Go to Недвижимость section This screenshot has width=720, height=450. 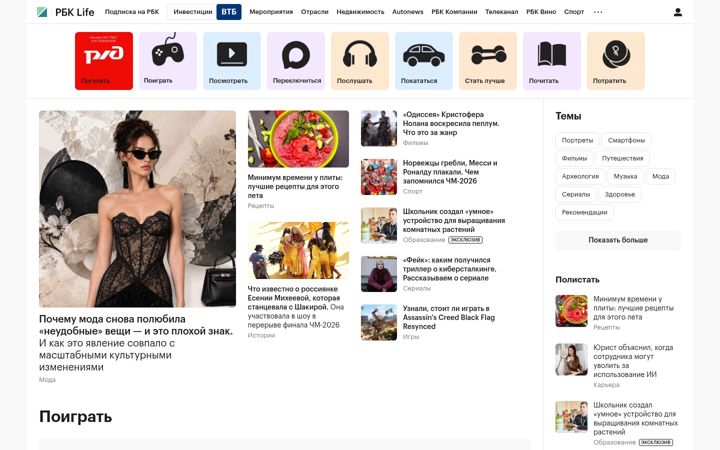[x=360, y=12]
